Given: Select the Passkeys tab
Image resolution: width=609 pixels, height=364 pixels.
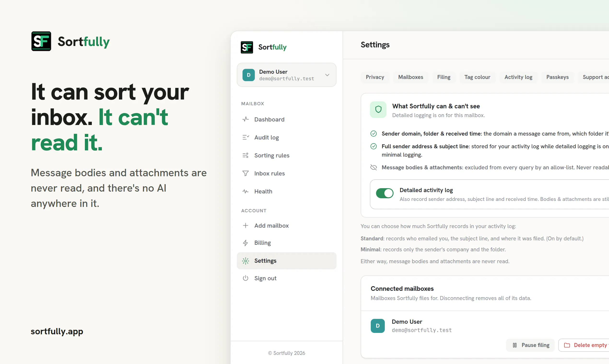Looking at the screenshot, I should point(557,77).
